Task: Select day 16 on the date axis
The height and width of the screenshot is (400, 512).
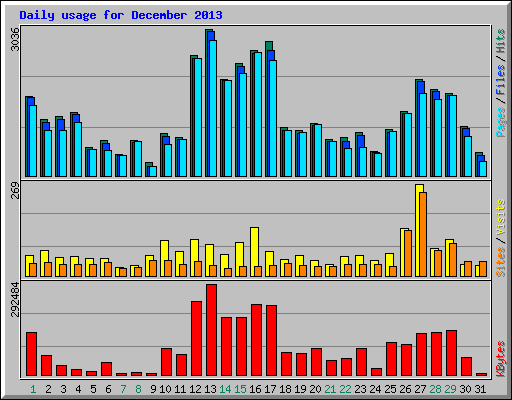Action: point(255,389)
